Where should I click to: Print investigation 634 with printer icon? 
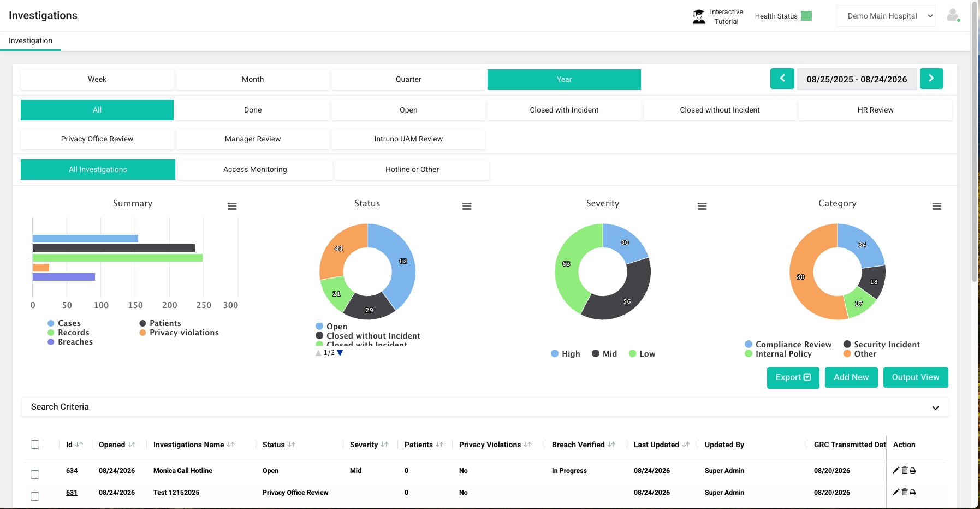click(x=913, y=470)
